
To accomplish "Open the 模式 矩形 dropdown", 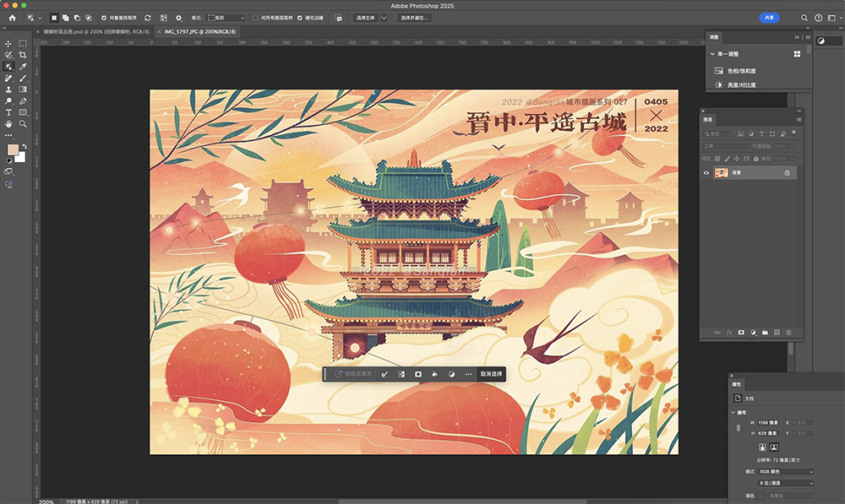I will click(226, 17).
